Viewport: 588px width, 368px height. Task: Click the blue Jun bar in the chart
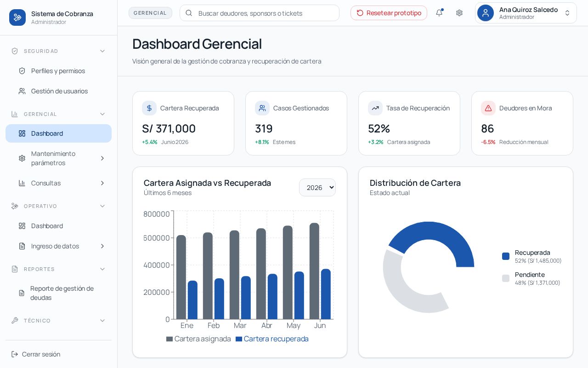(x=326, y=294)
